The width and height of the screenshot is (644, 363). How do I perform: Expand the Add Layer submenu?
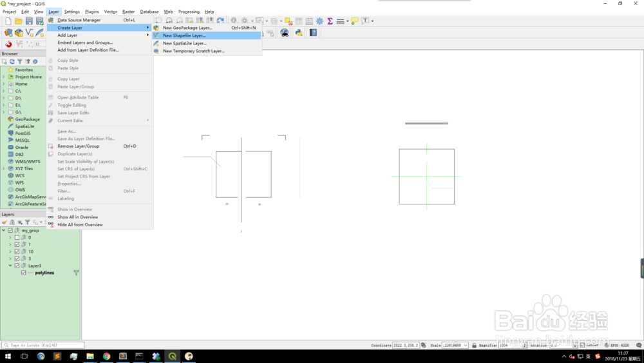coord(99,35)
